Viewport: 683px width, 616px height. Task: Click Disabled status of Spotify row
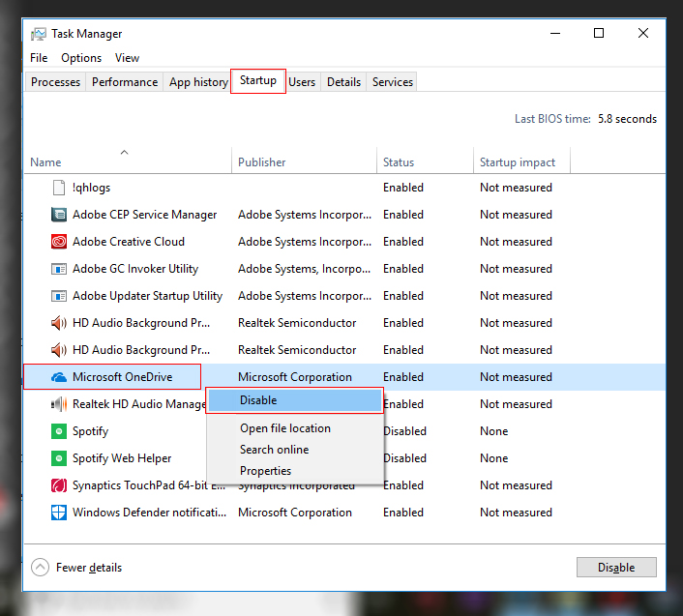coord(404,431)
